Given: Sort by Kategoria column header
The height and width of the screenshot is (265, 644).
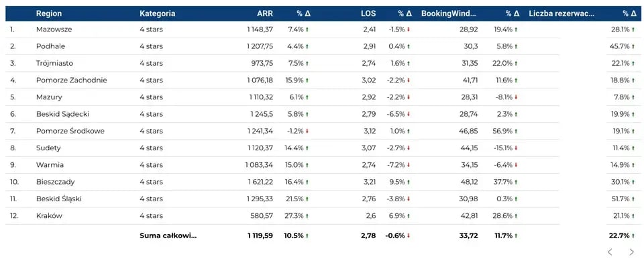Looking at the screenshot, I should pos(157,13).
